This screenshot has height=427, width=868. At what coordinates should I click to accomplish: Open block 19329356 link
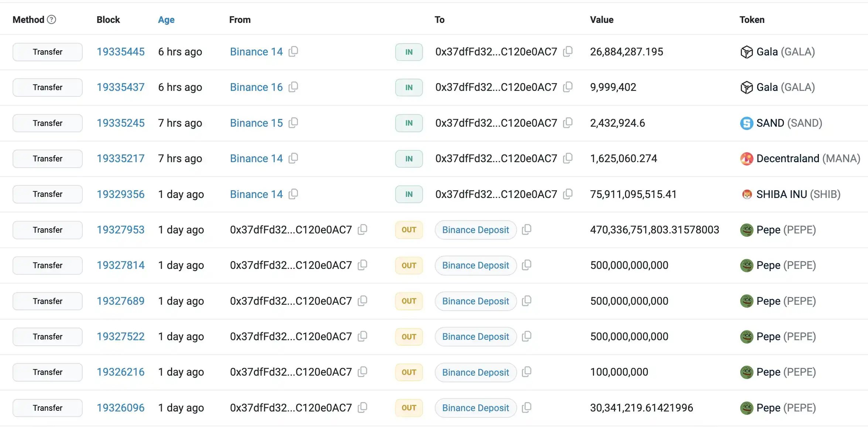point(120,194)
